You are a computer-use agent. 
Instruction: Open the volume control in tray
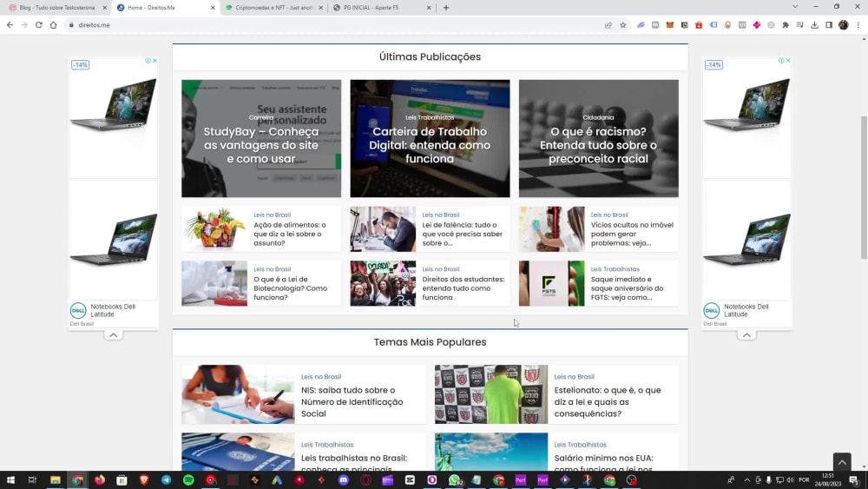coord(790,480)
